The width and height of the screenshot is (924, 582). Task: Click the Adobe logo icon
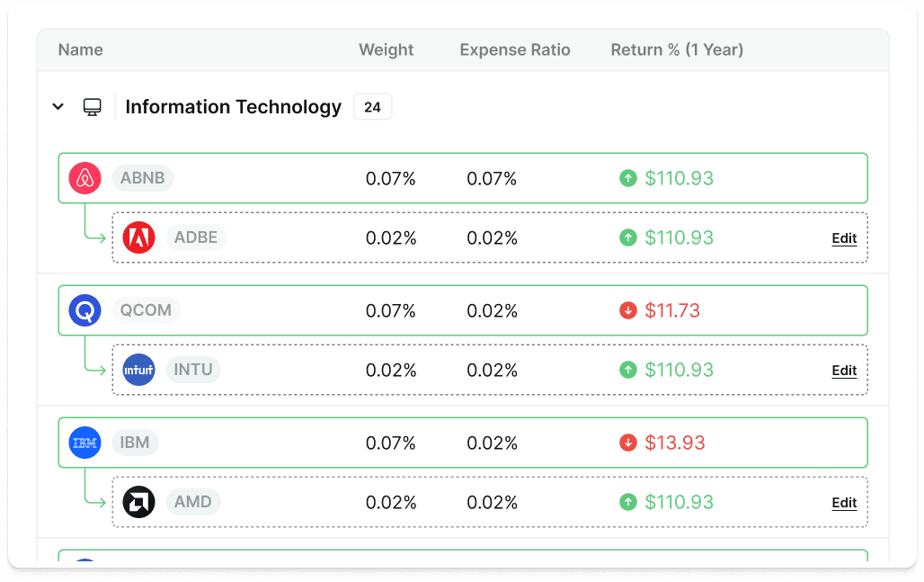point(139,237)
